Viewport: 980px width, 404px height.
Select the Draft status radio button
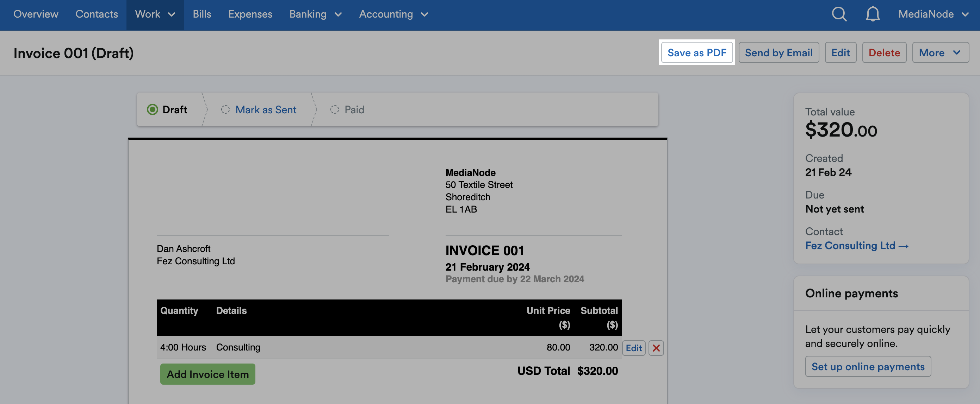click(x=153, y=109)
